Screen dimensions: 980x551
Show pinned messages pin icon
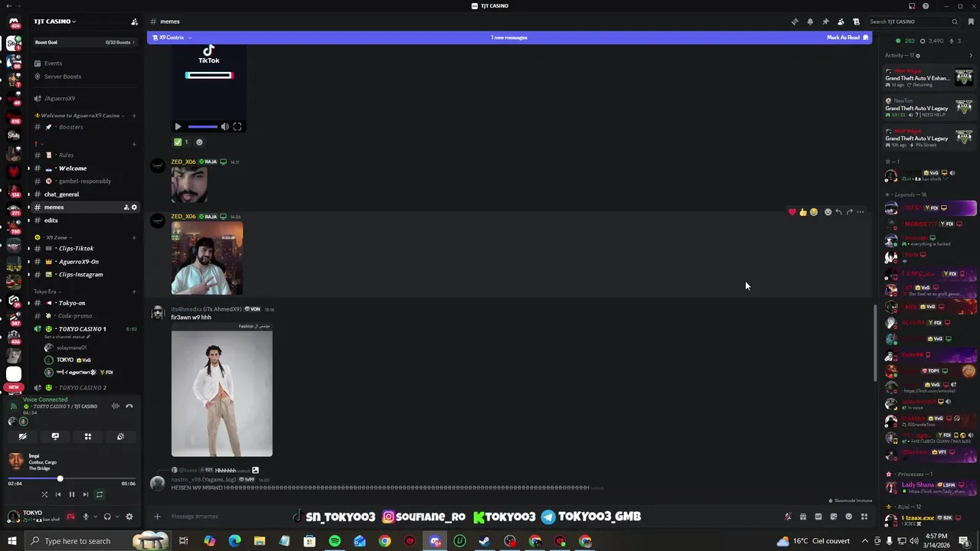coord(825,21)
